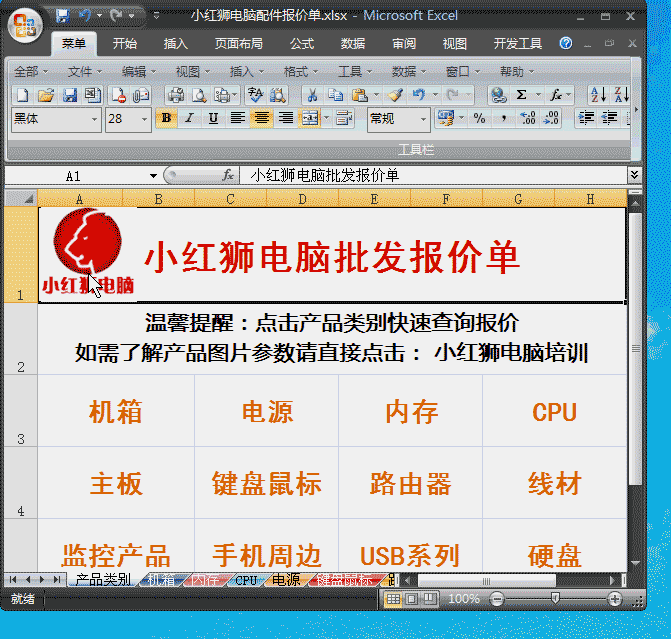Toggle Align Left
The height and width of the screenshot is (639, 671).
coord(238,119)
